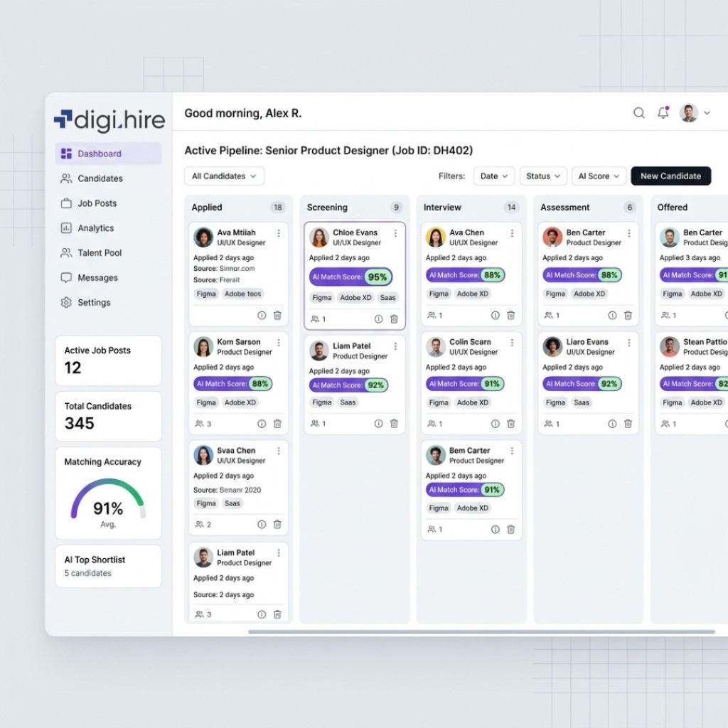Screen dimensions: 728x728
Task: Open options on Screening Liam Patel card
Action: click(395, 346)
